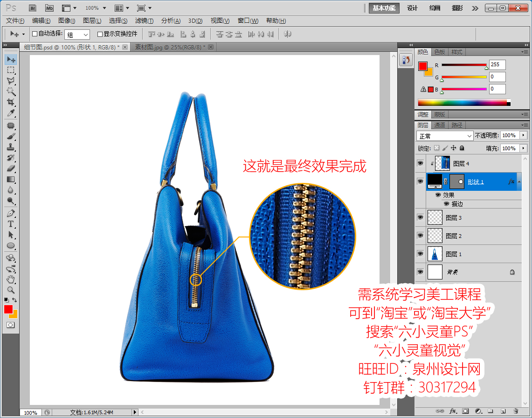Swap foreground and background colors
The height and width of the screenshot is (418, 532).
14,300
